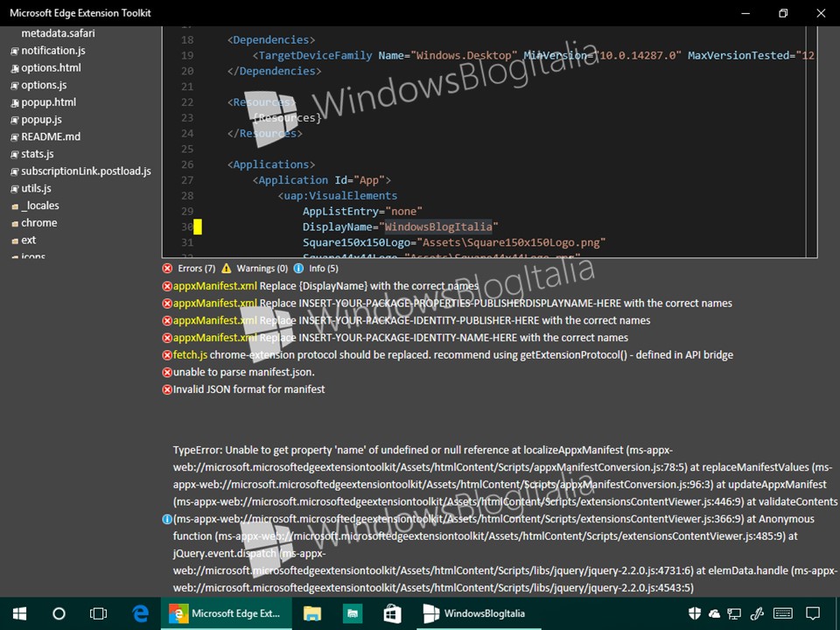
Task: Click the <Application Id="App"> line
Action: coord(322,180)
